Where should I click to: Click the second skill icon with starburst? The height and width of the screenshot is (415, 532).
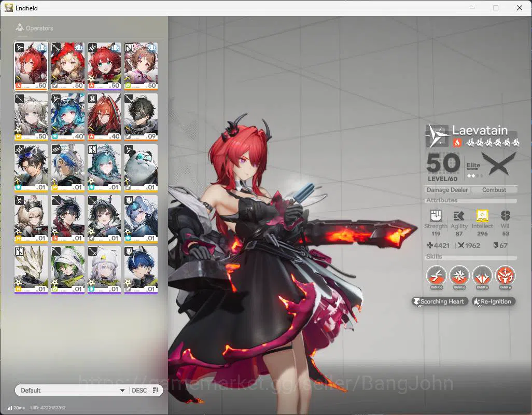459,276
